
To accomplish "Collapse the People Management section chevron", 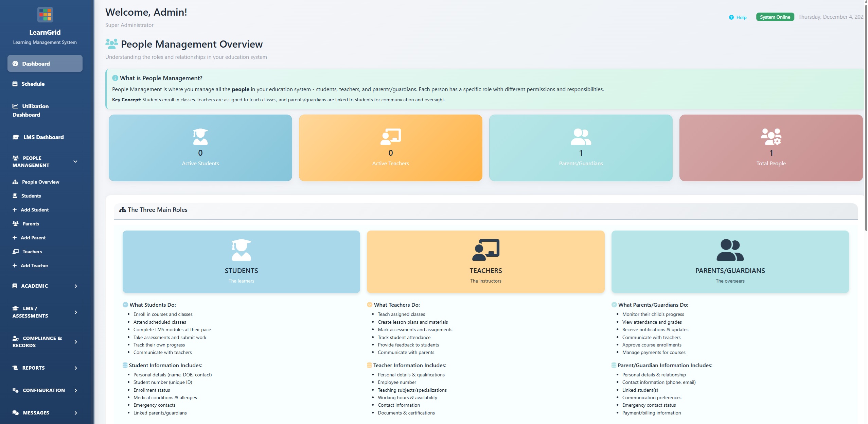I will 75,162.
